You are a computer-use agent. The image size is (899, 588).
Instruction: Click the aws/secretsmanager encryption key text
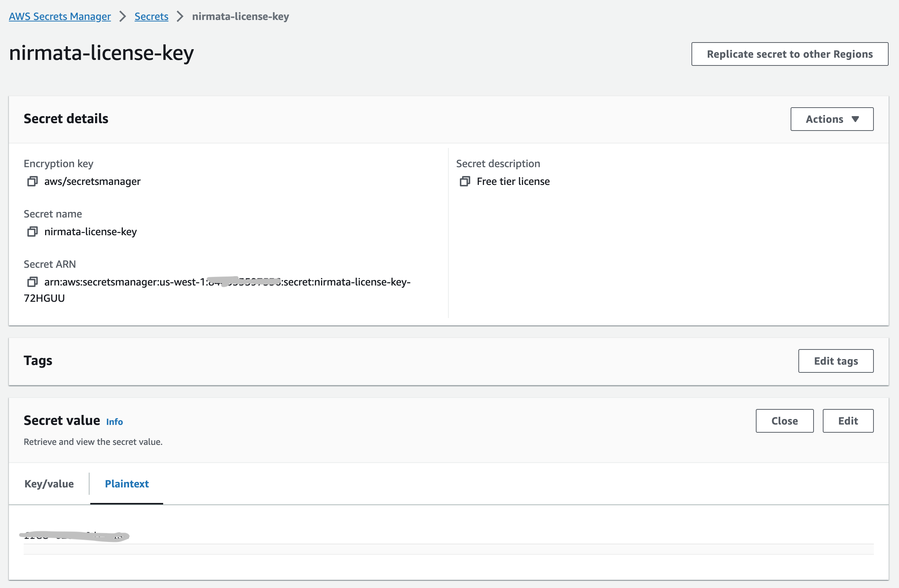tap(92, 181)
